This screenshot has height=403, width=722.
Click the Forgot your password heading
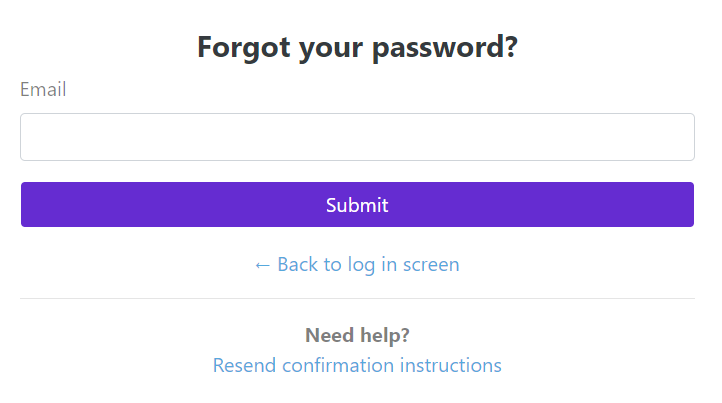(357, 47)
